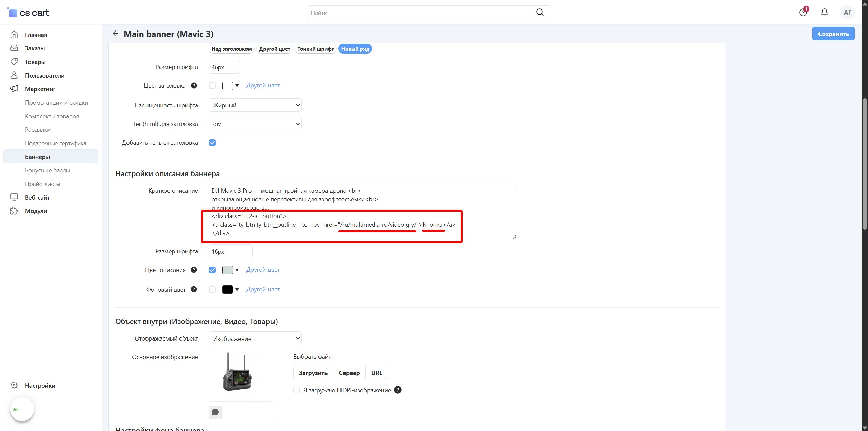This screenshot has height=431, width=868.
Task: Open the Uni round widget
Action: tap(22, 409)
